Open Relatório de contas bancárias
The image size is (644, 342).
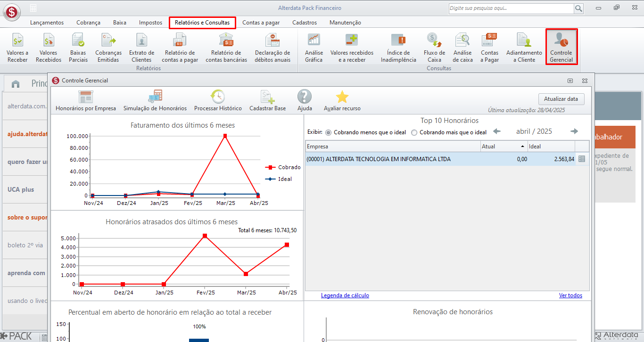click(226, 48)
